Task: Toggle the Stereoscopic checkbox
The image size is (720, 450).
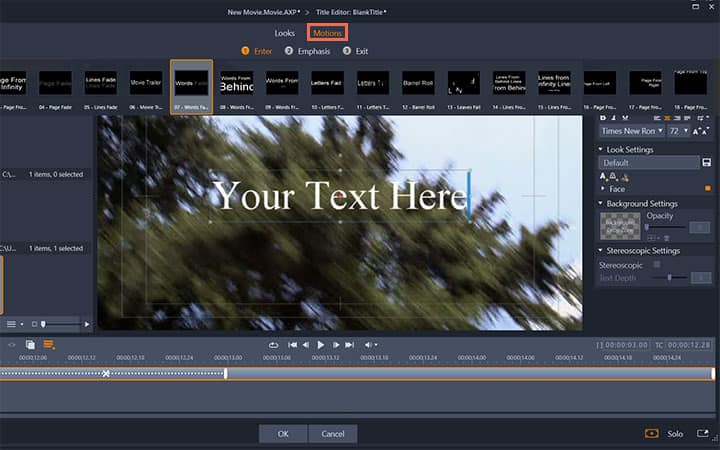Action: coord(657,264)
